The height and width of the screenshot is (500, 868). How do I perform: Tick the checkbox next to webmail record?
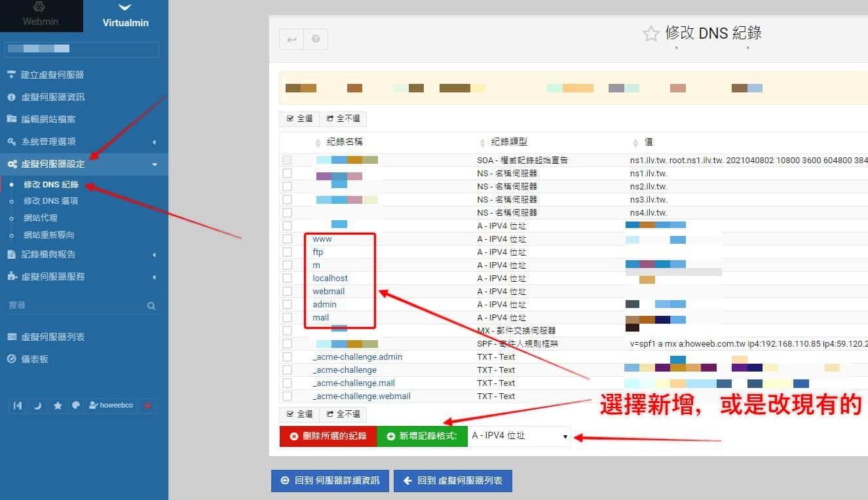[x=288, y=292]
